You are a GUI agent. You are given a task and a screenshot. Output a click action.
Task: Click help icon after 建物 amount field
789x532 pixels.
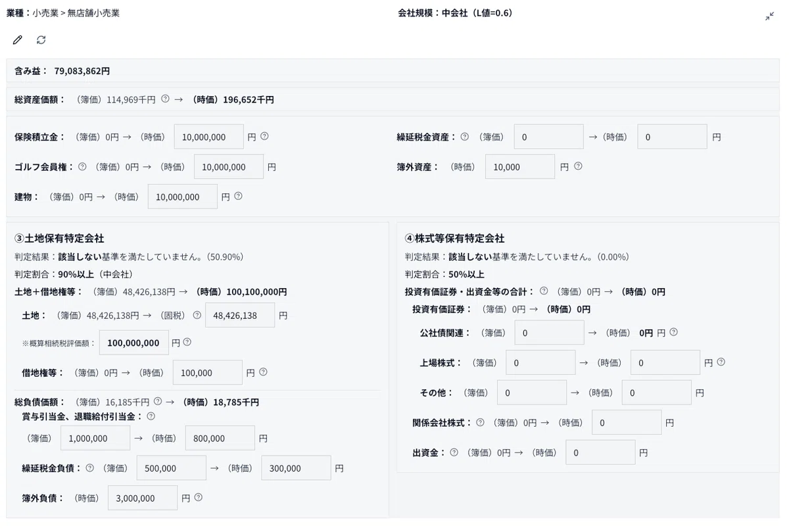click(238, 195)
